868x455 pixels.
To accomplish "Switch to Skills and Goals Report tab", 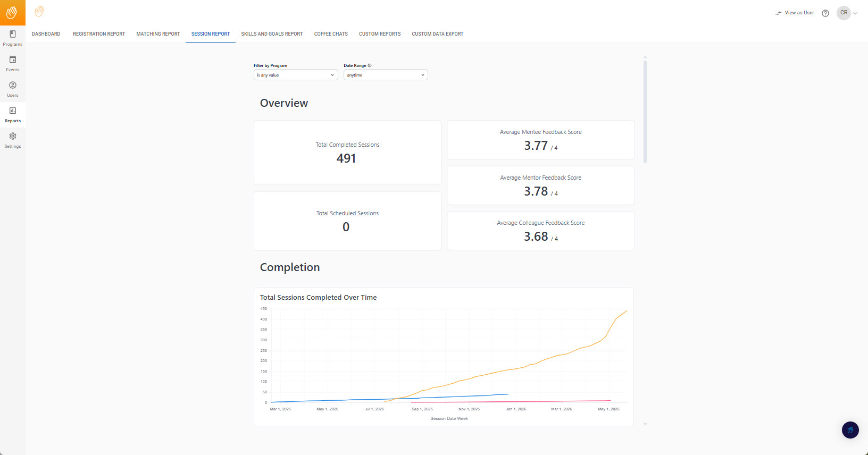I will point(272,34).
